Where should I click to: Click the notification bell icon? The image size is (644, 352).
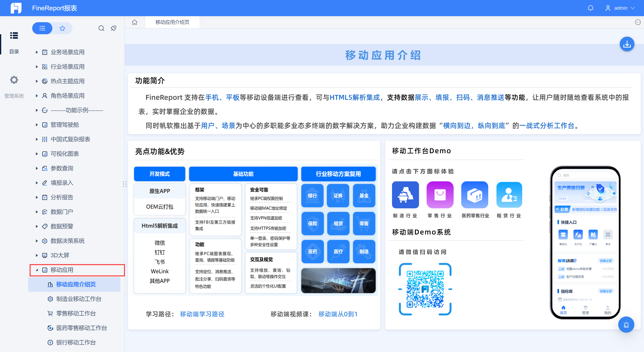pos(590,8)
